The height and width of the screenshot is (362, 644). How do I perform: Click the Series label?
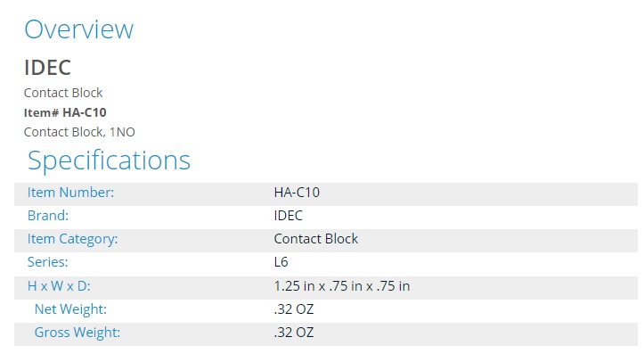pos(47,262)
